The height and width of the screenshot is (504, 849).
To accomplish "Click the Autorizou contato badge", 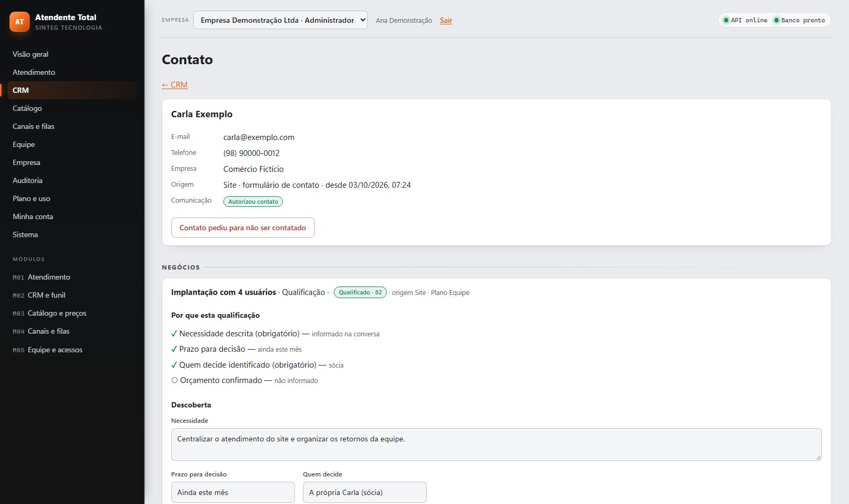I will click(x=253, y=202).
